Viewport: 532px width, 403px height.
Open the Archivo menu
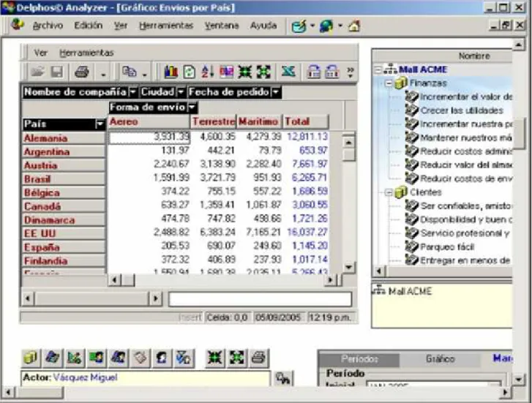48,26
